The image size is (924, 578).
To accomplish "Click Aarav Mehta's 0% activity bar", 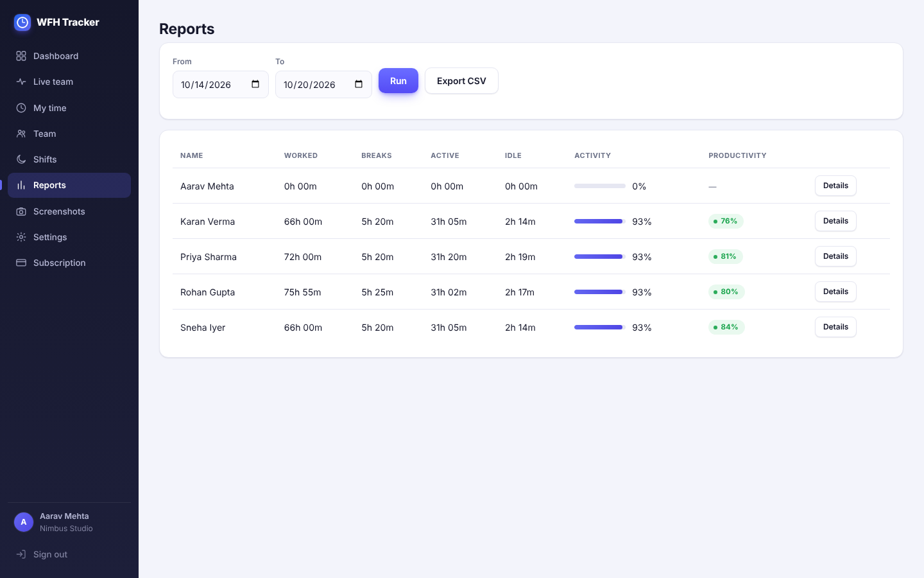I will [600, 186].
